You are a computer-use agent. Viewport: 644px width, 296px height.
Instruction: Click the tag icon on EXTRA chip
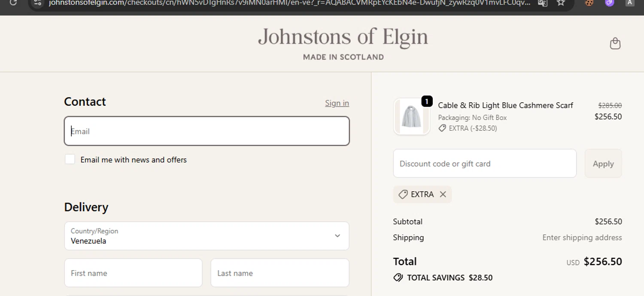tap(403, 194)
